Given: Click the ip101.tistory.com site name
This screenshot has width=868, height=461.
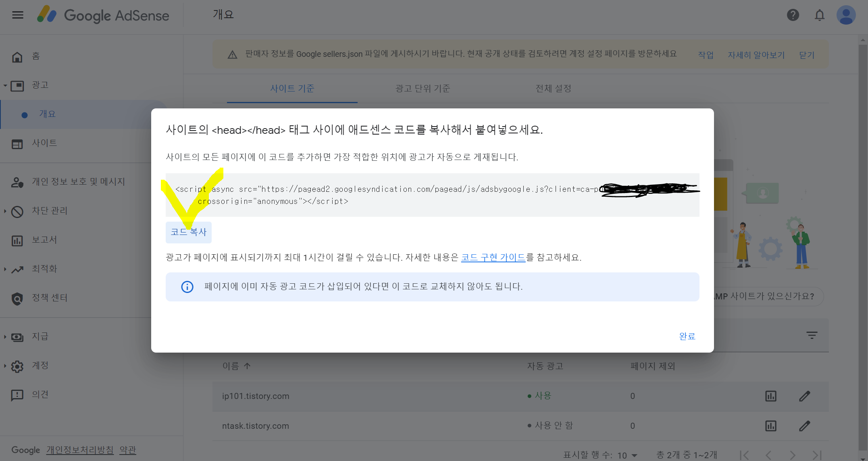Looking at the screenshot, I should [x=256, y=396].
